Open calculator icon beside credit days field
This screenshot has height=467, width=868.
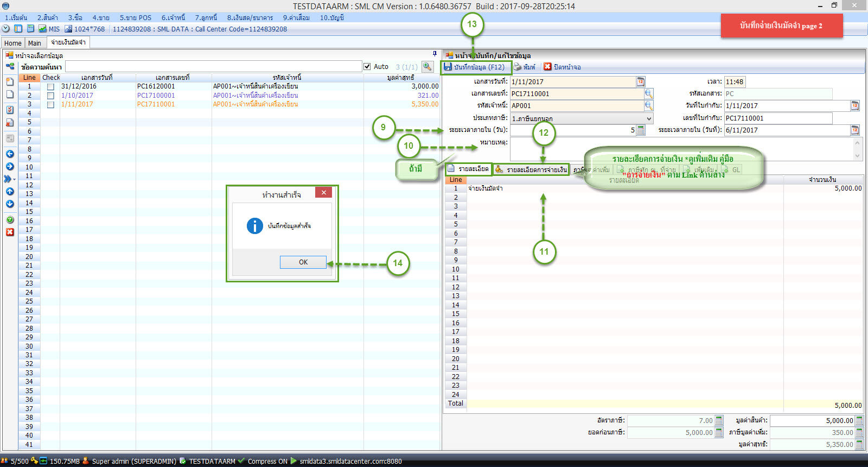pyautogui.click(x=641, y=130)
